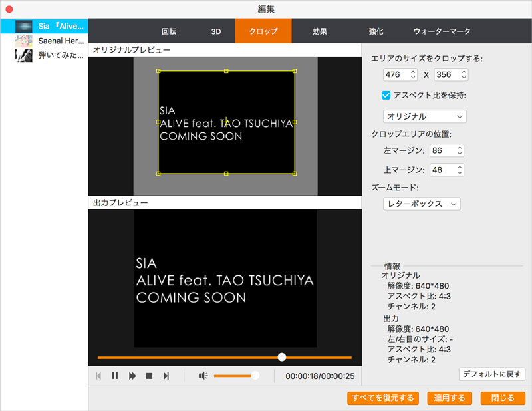The width and height of the screenshot is (532, 411).
Task: Pause the video playback
Action: tap(115, 376)
